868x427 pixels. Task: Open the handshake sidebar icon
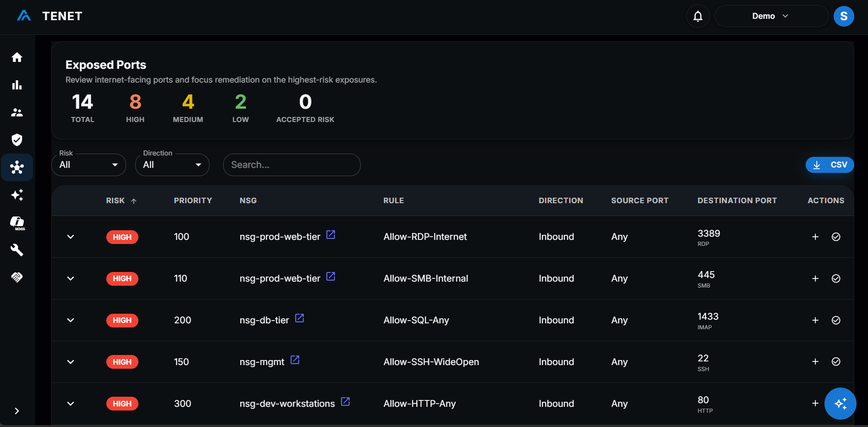point(17,277)
